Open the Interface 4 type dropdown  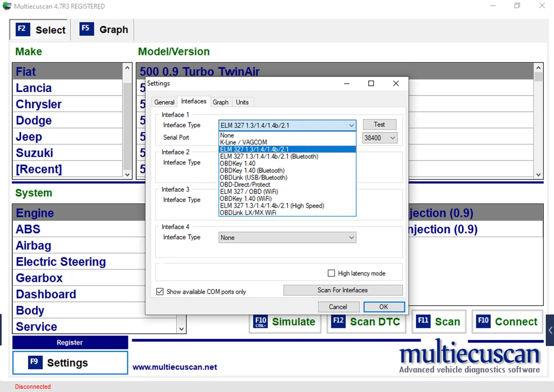click(287, 238)
